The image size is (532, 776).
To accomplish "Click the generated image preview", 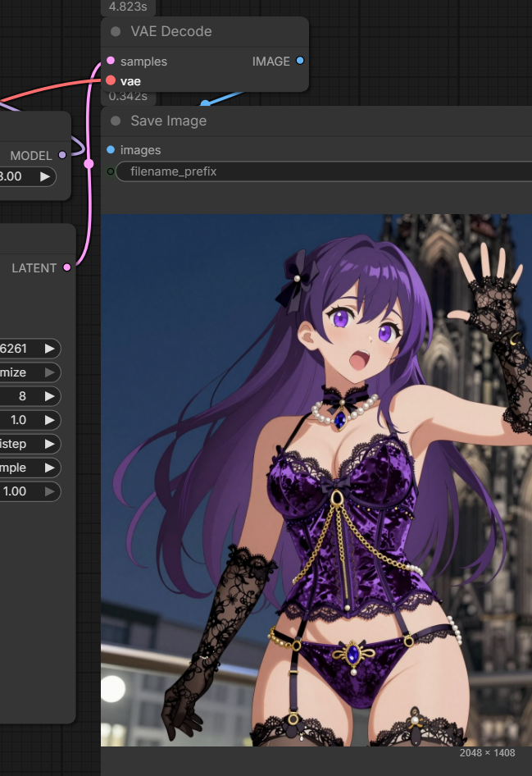I will pyautogui.click(x=316, y=480).
